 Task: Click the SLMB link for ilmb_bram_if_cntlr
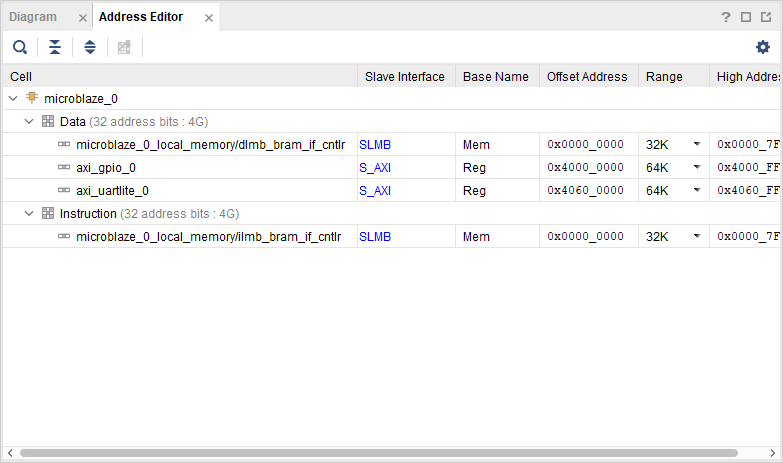click(x=375, y=237)
